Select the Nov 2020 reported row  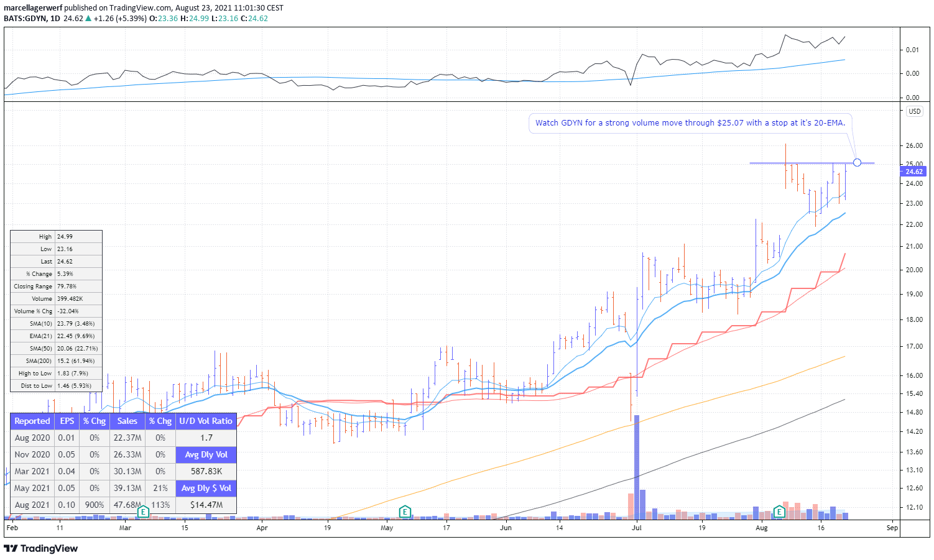tap(93, 454)
